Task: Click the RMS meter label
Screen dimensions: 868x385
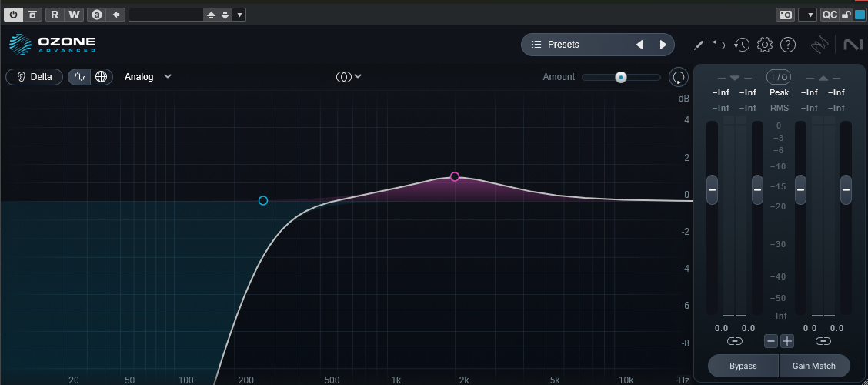Action: 779,108
